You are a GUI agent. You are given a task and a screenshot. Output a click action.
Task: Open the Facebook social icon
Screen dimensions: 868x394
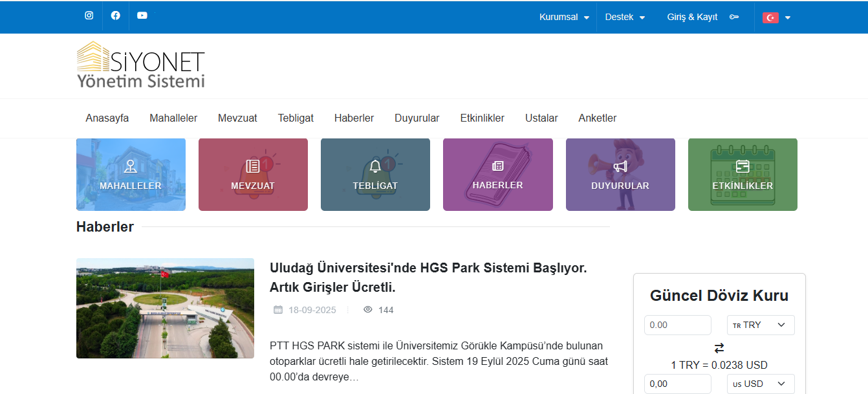116,16
